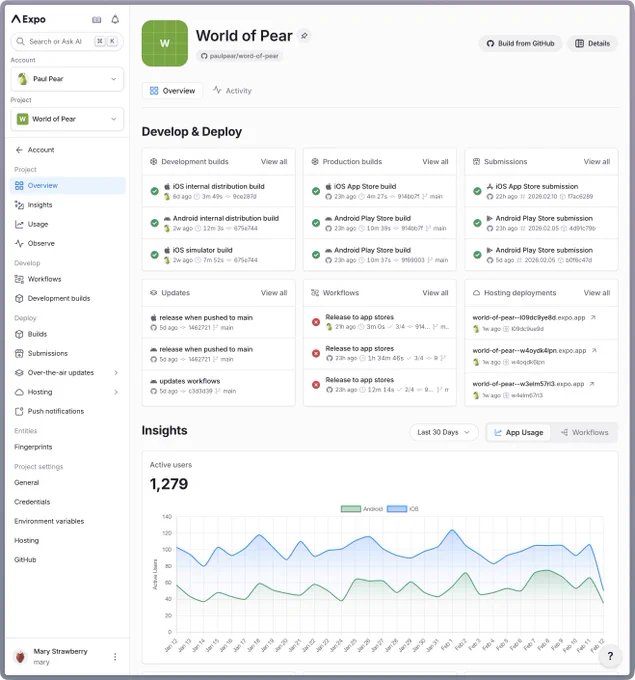Open the help question mark button

tap(610, 656)
